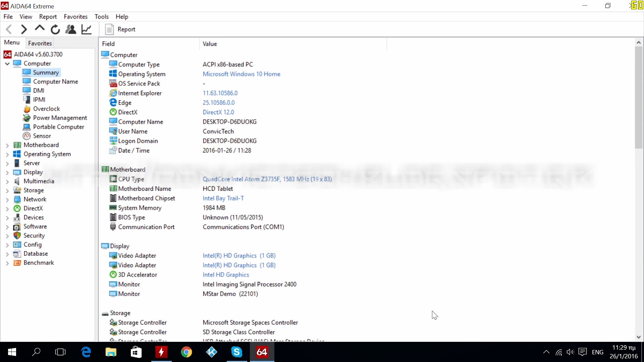Screen dimensions: 644x362
Task: Click the DMI monitor icon in the tree
Action: click(27, 90)
